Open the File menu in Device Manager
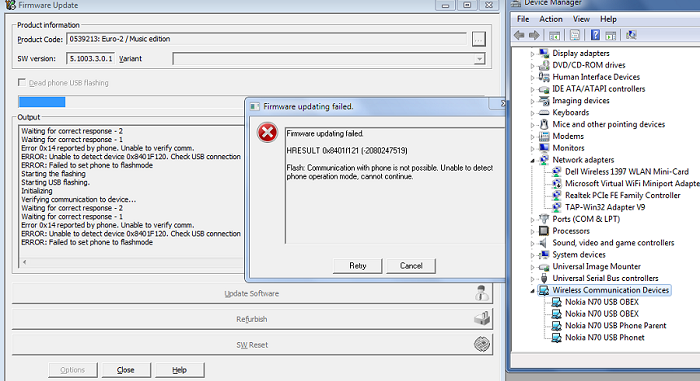Image resolution: width=700 pixels, height=381 pixels. [523, 19]
